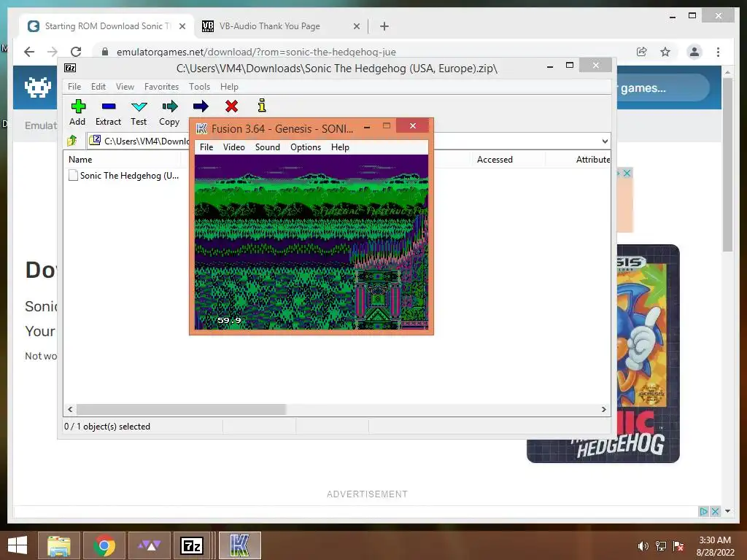Image resolution: width=747 pixels, height=560 pixels.
Task: Open the Tools menu in 7-Zip
Action: (x=199, y=87)
